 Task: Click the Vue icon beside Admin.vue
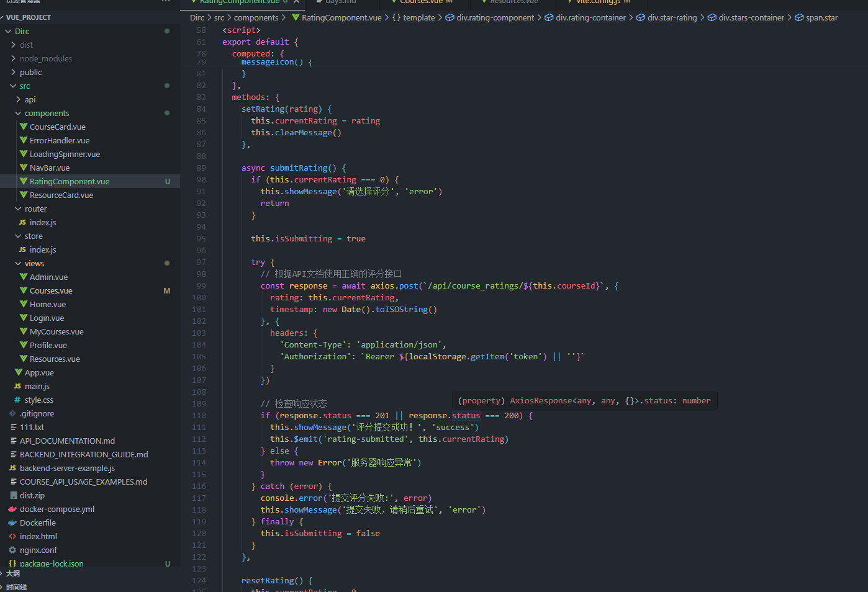pos(24,277)
